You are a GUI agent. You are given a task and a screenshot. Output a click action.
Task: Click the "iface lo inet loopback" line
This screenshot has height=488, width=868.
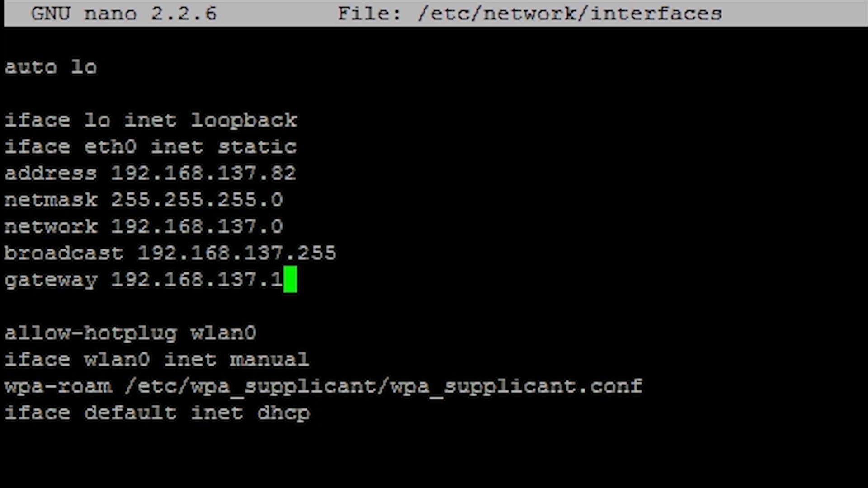151,121
